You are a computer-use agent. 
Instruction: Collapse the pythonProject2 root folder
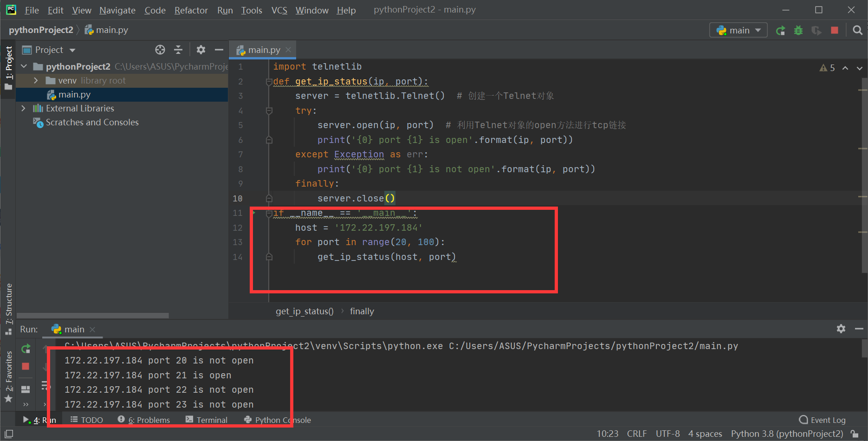pyautogui.click(x=24, y=66)
